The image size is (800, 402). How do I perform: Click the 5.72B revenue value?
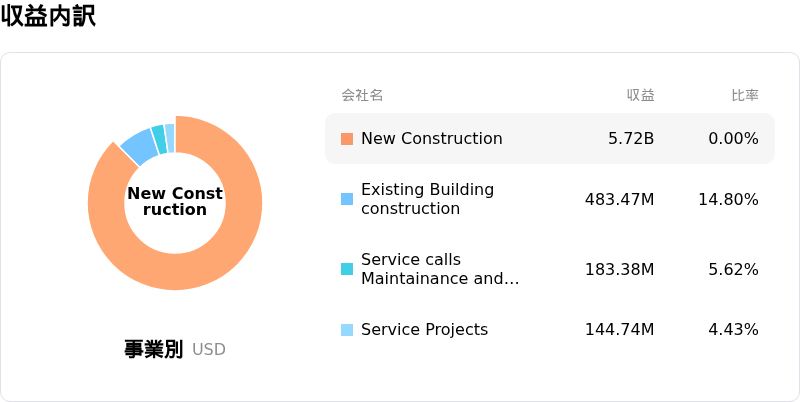631,139
